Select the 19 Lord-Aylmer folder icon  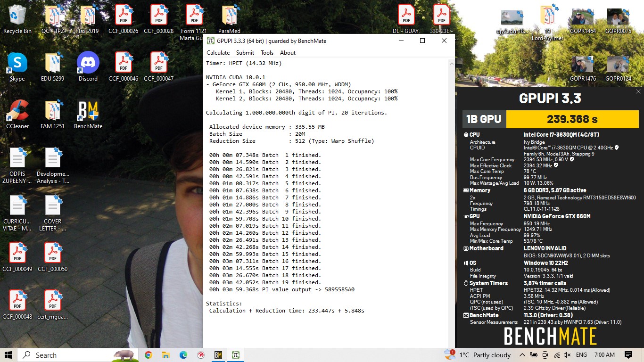[x=548, y=22]
